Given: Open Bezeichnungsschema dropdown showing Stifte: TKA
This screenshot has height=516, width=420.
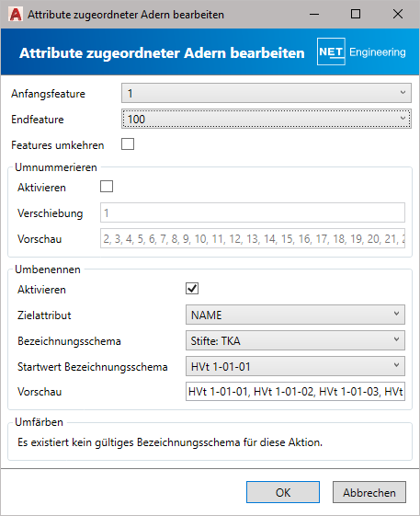Looking at the screenshot, I should [295, 340].
